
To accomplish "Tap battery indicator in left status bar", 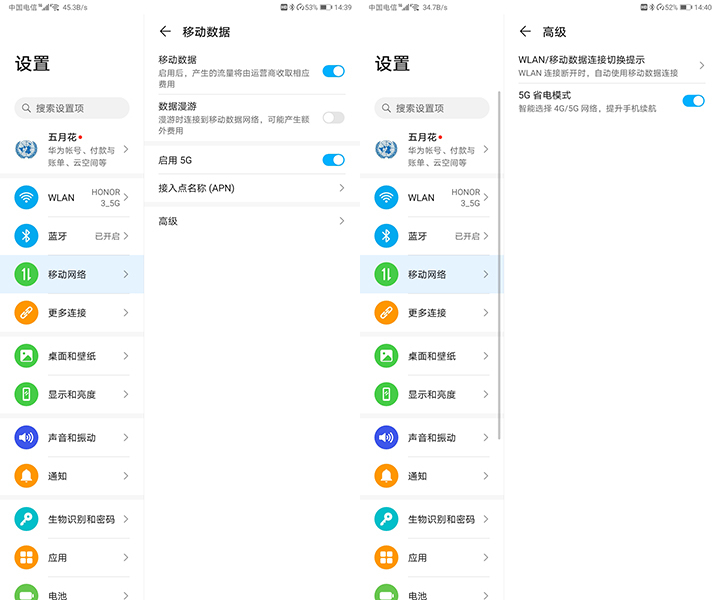I will (326, 7).
